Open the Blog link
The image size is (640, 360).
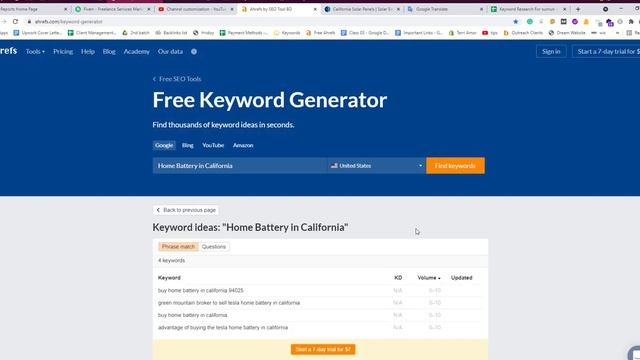click(109, 51)
